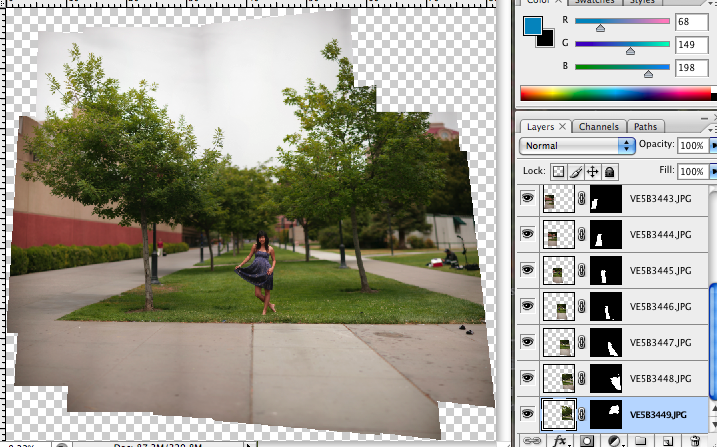
Task: Create new adjustment layer icon
Action: (x=614, y=440)
